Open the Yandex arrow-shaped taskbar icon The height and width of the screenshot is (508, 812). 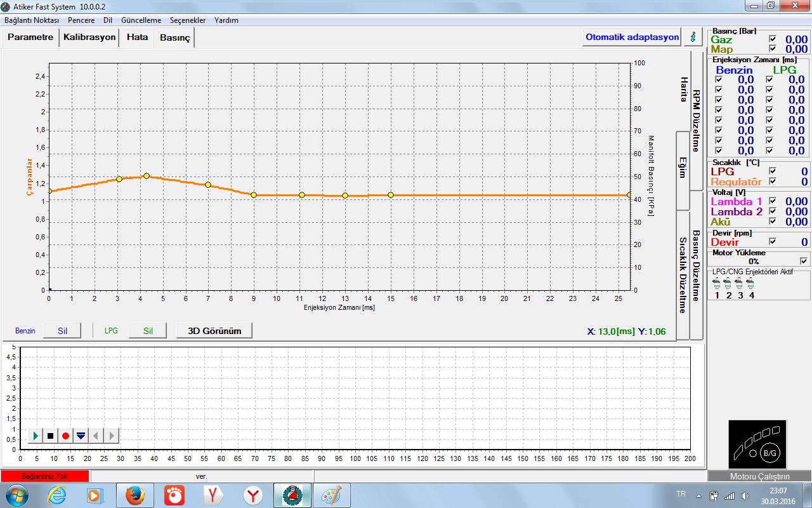point(213,495)
